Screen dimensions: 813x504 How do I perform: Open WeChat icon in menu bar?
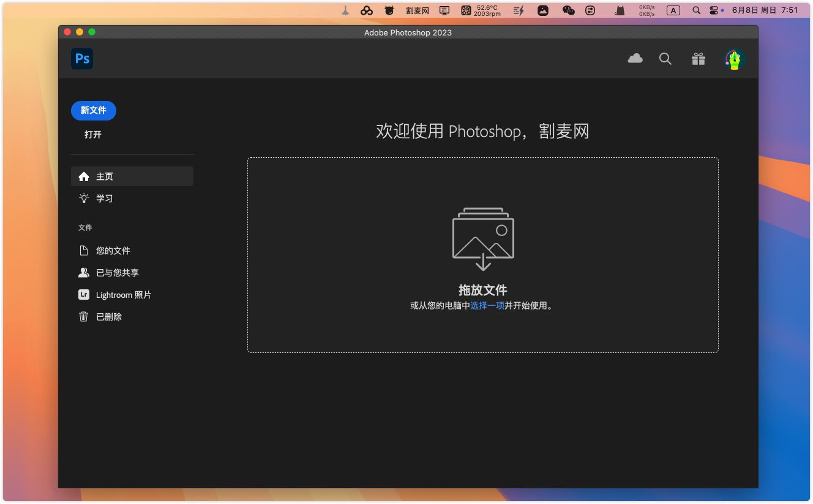click(x=569, y=10)
